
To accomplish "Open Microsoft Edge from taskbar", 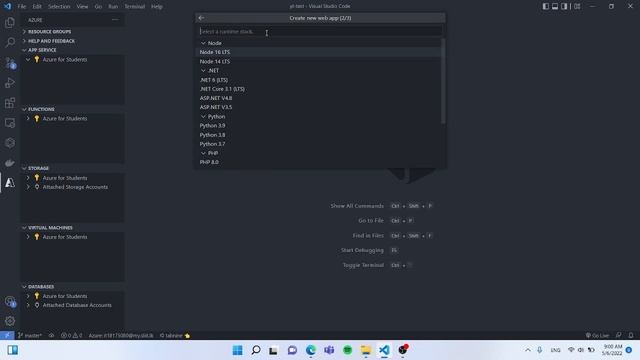I will pyautogui.click(x=311, y=350).
